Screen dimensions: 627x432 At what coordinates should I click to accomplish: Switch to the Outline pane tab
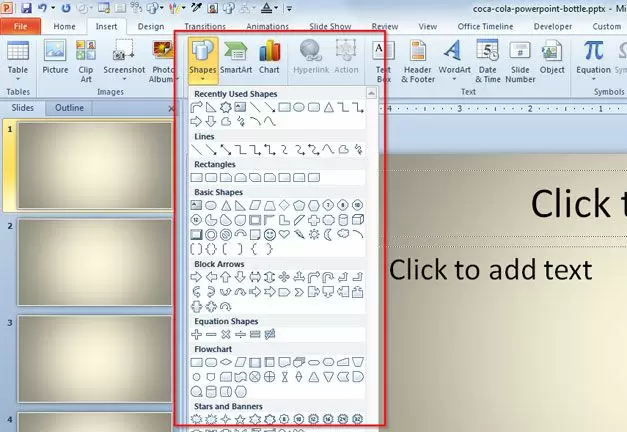tap(69, 108)
